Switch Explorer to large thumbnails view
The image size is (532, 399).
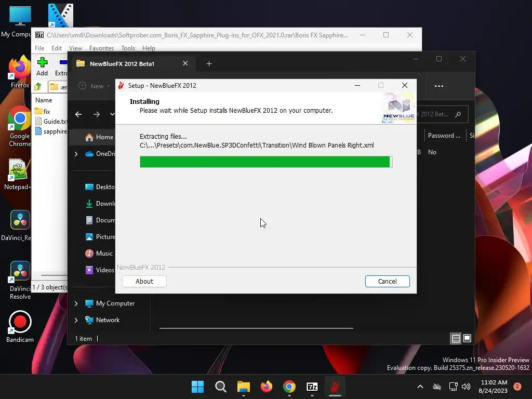tap(467, 338)
